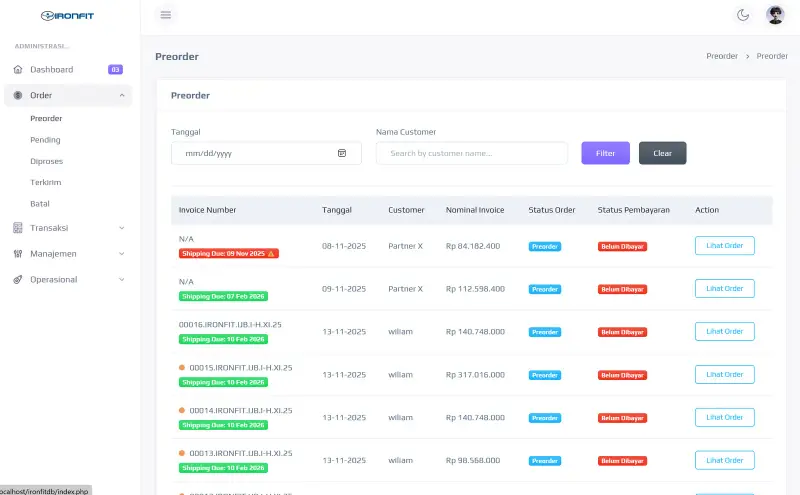The width and height of the screenshot is (800, 495).
Task: Click orange dot beside 00014.IRONFIT invoice
Action: (x=182, y=410)
